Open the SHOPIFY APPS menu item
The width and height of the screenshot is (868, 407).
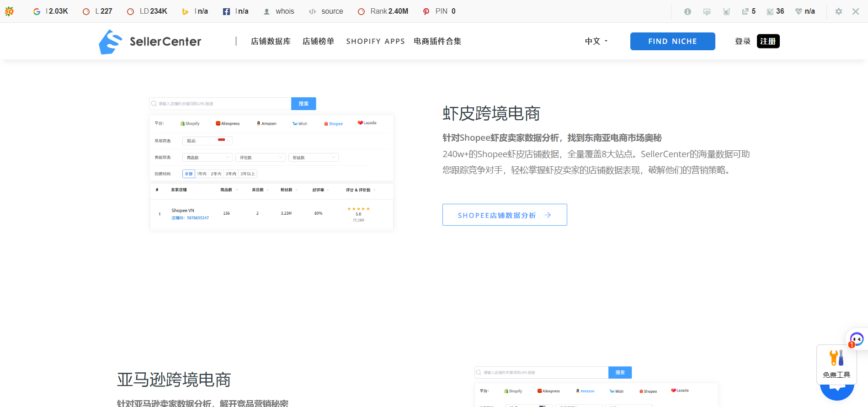375,42
